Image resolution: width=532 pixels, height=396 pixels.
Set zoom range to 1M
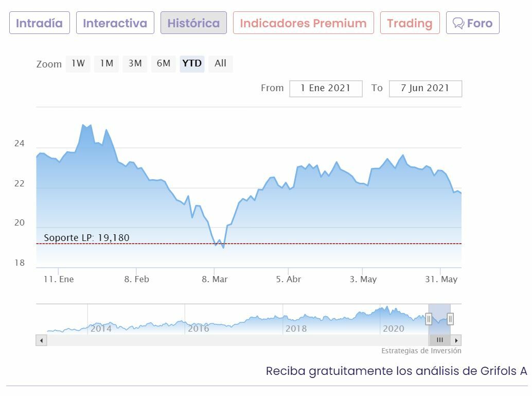[107, 63]
